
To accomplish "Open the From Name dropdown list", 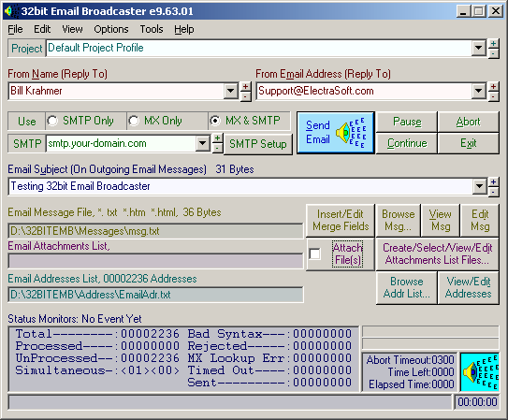I will click(x=231, y=91).
